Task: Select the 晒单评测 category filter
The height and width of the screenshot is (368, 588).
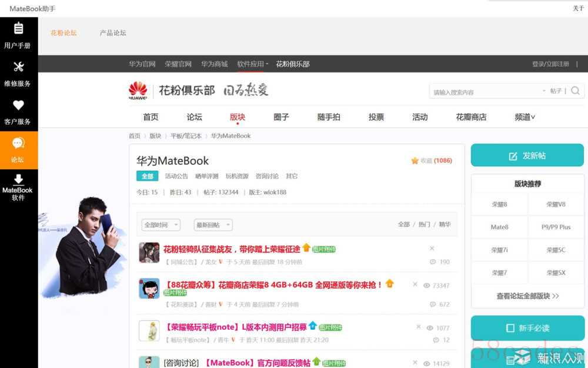Action: [x=206, y=176]
